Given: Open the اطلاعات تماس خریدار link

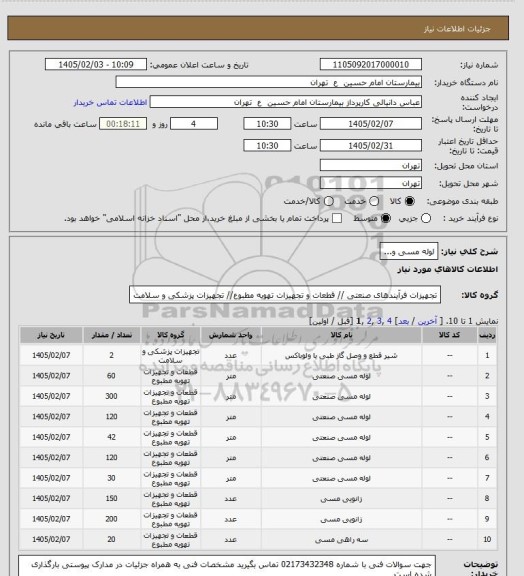Looking at the screenshot, I should click(110, 102).
